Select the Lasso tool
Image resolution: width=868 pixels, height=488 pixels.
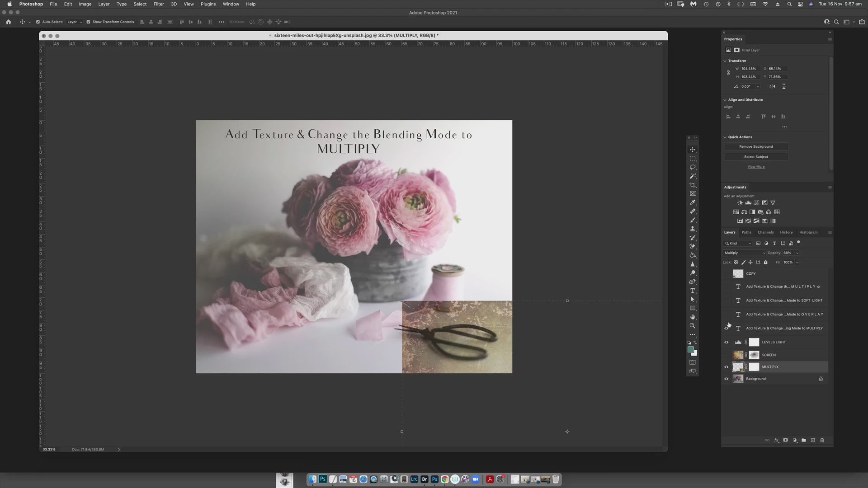(x=692, y=167)
